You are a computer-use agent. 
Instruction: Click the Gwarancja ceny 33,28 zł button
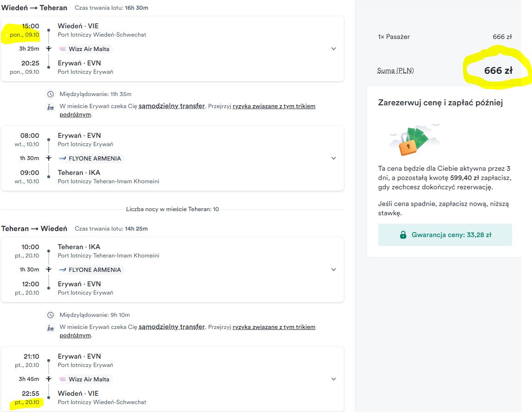tap(445, 235)
